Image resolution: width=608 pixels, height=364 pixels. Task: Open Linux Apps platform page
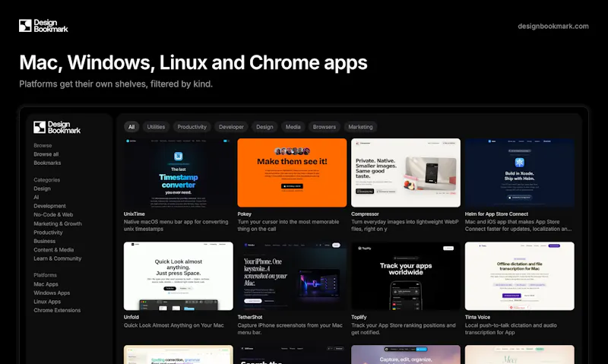47,302
